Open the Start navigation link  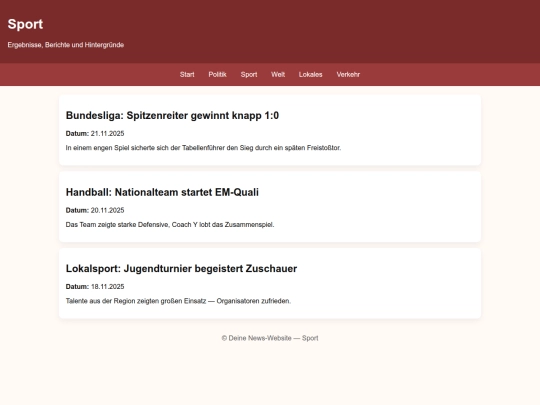click(187, 74)
